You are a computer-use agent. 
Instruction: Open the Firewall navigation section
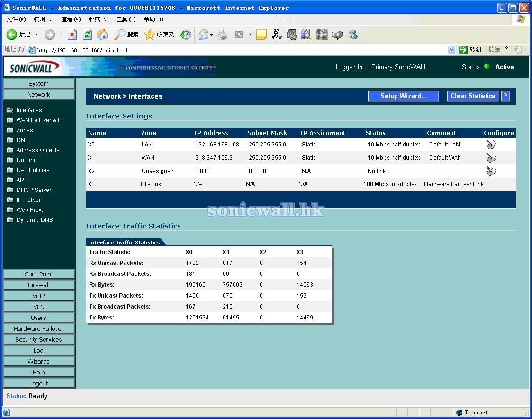39,285
